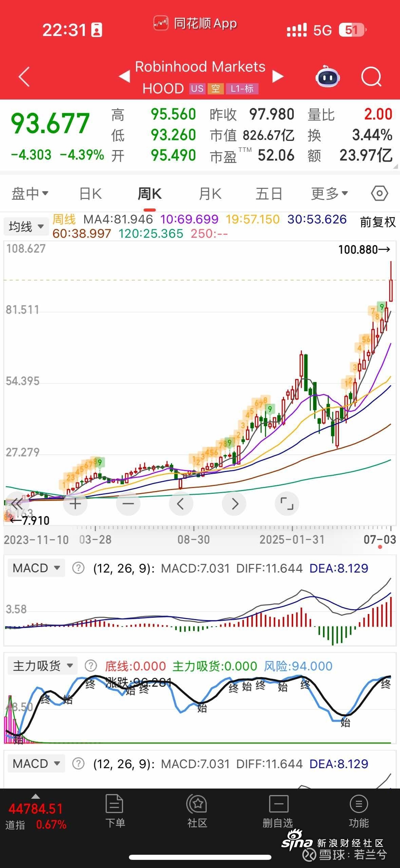Tap the 100.880 high price marker
The width and height of the screenshot is (400, 868).
tap(364, 250)
